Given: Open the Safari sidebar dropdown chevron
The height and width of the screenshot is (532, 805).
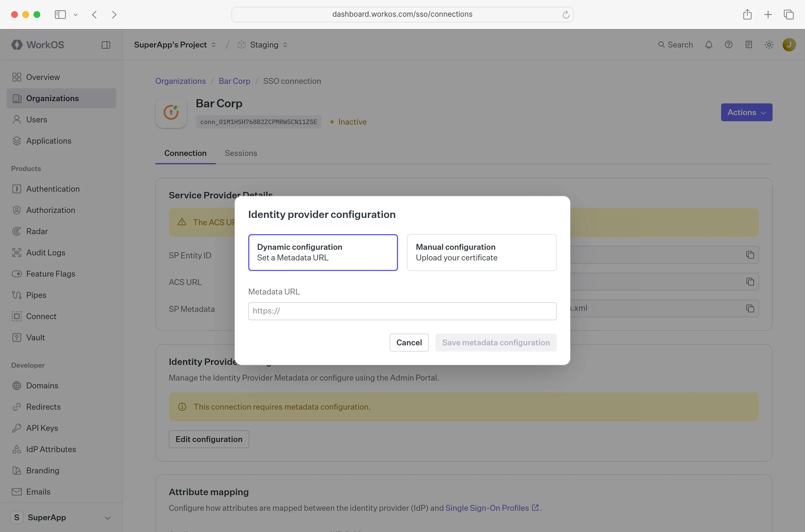Looking at the screenshot, I should (76, 15).
